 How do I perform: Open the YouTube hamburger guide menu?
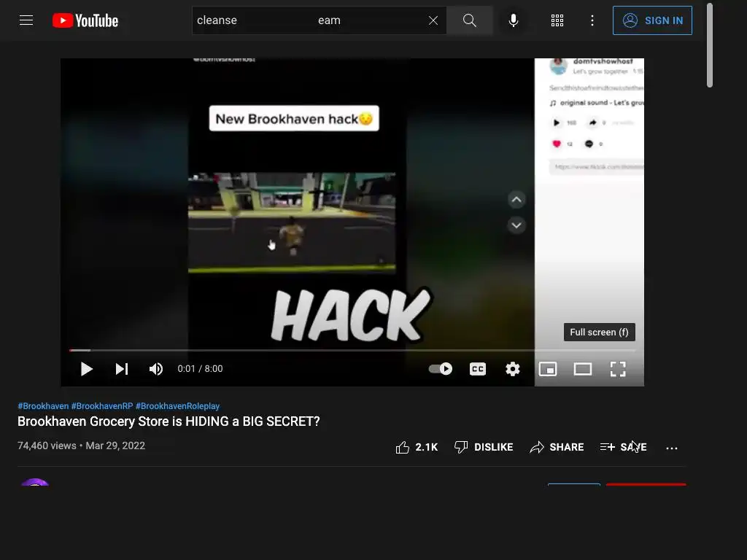(26, 20)
